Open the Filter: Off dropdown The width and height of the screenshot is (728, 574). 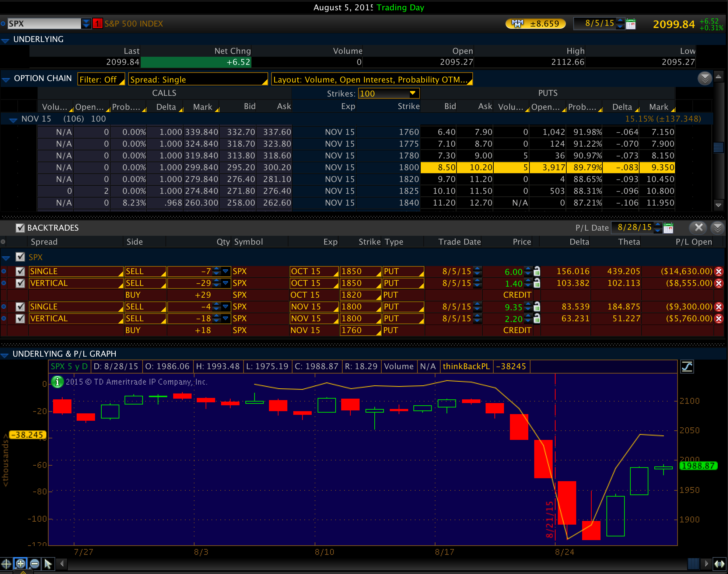pos(101,79)
